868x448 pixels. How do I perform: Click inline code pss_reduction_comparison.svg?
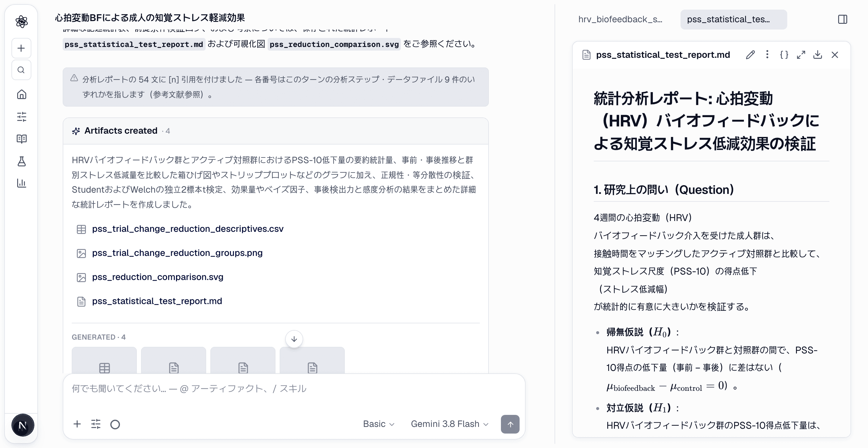coord(334,44)
